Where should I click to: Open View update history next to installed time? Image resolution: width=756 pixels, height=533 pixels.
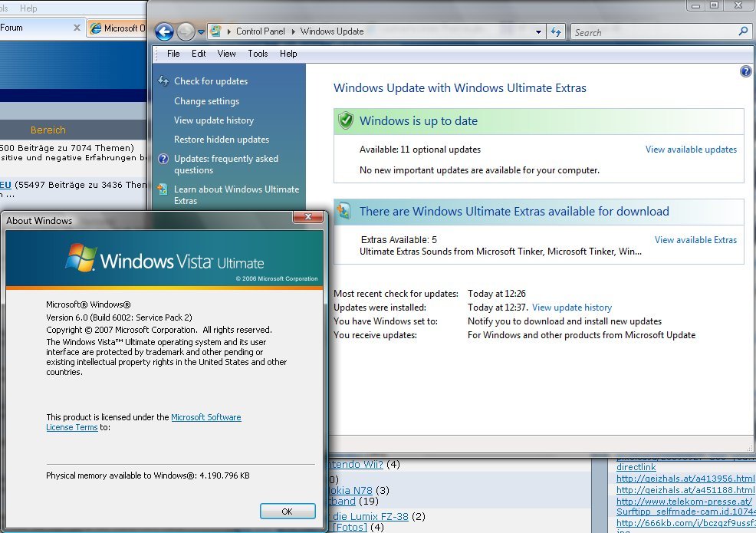pyautogui.click(x=572, y=308)
